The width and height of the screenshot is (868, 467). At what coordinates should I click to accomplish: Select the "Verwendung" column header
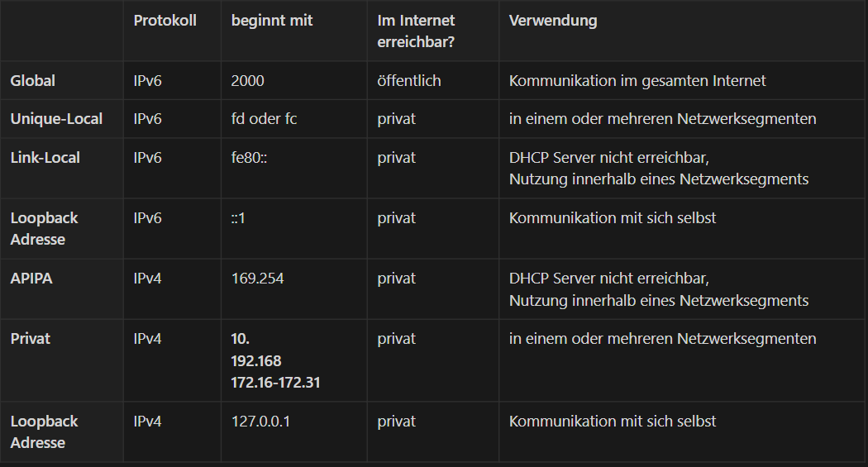(552, 21)
